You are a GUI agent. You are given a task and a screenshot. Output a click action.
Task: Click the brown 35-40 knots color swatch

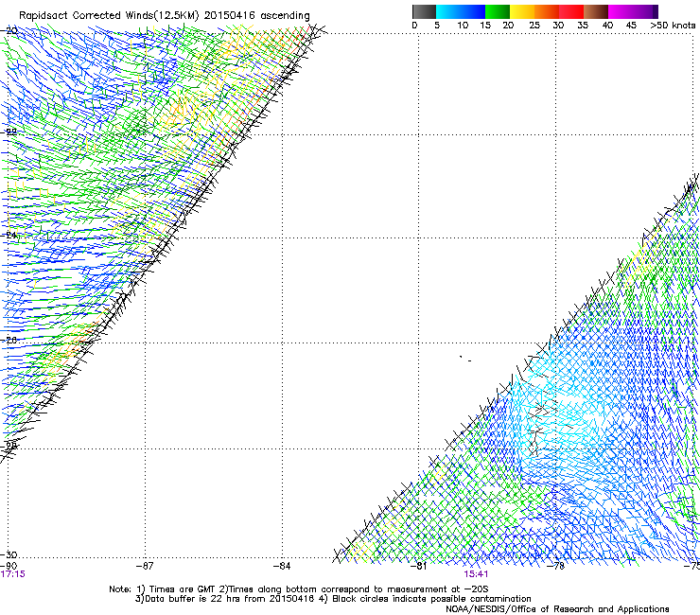click(x=596, y=11)
